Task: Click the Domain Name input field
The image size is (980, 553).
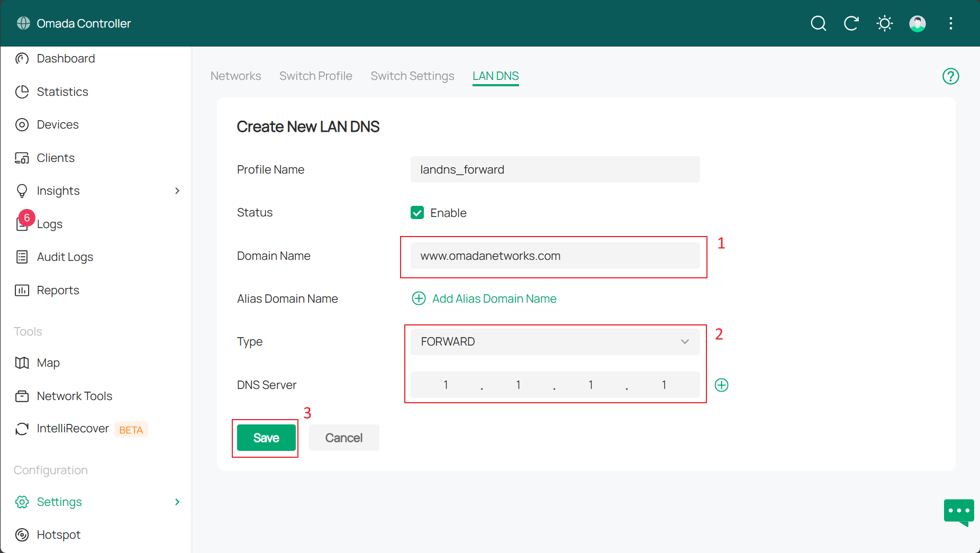Action: 555,256
